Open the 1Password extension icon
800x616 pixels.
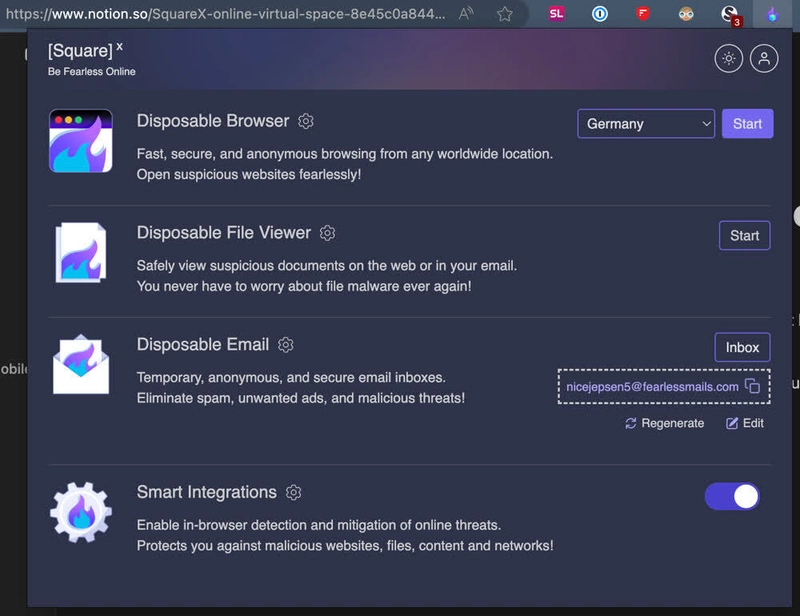tap(599, 14)
